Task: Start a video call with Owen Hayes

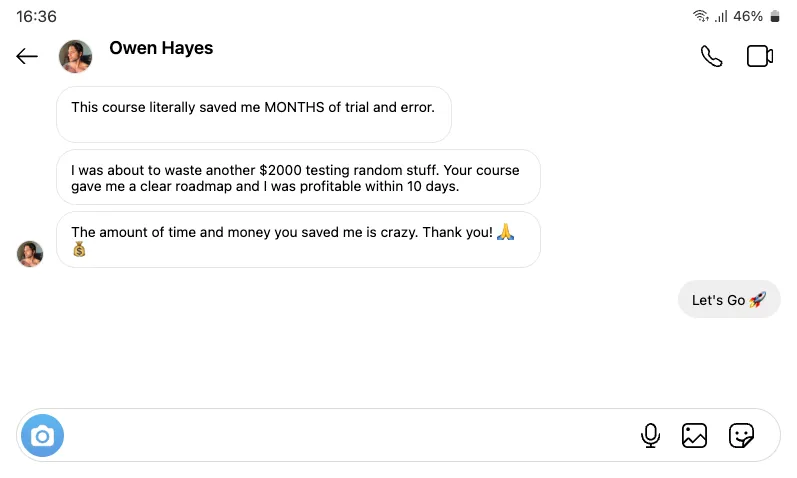Action: [760, 56]
